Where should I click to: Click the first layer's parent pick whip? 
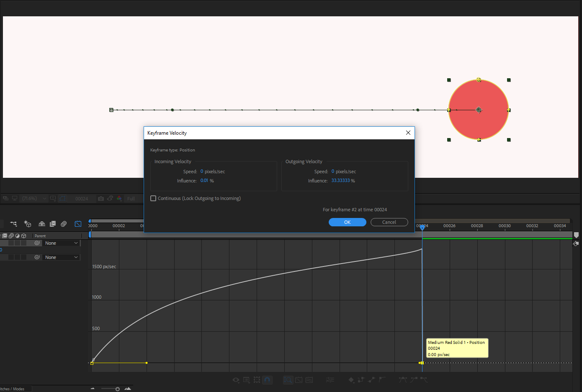[x=37, y=243]
